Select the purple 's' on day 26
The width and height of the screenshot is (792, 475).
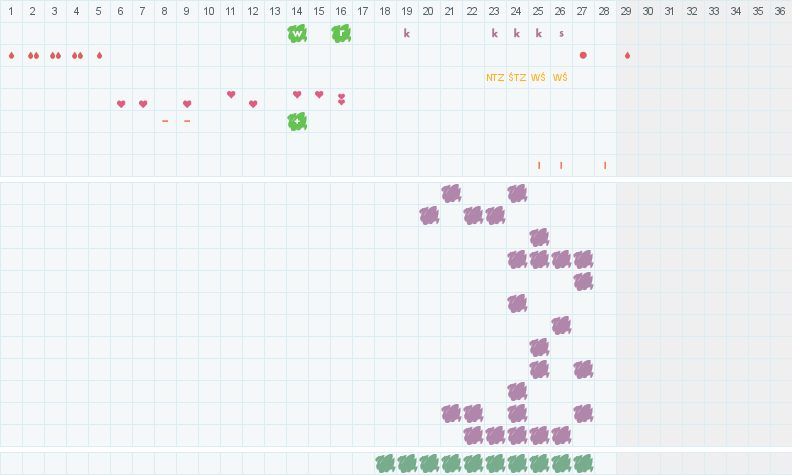point(561,33)
